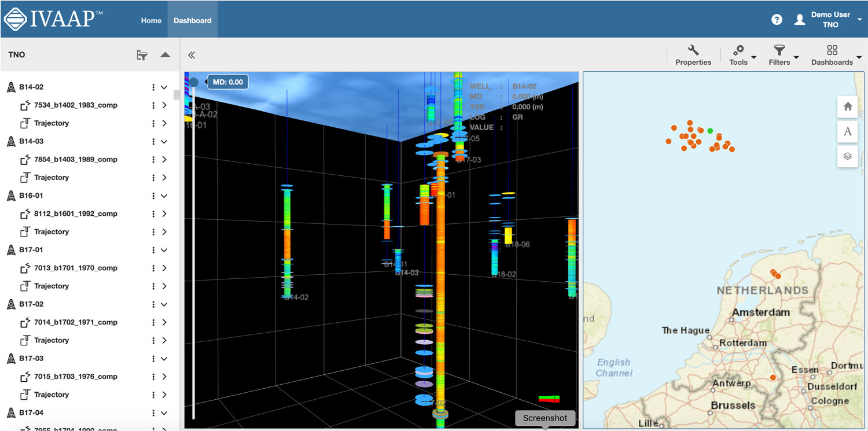
Task: Click the 7854_b1403_1989_comp log icon
Action: coord(25,160)
